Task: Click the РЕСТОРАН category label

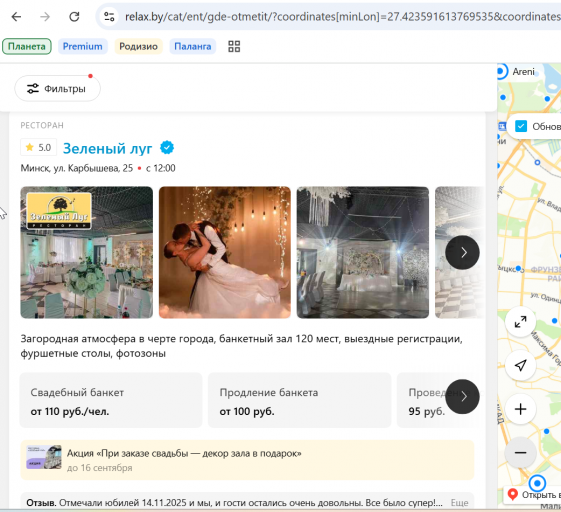Action: pyautogui.click(x=42, y=125)
